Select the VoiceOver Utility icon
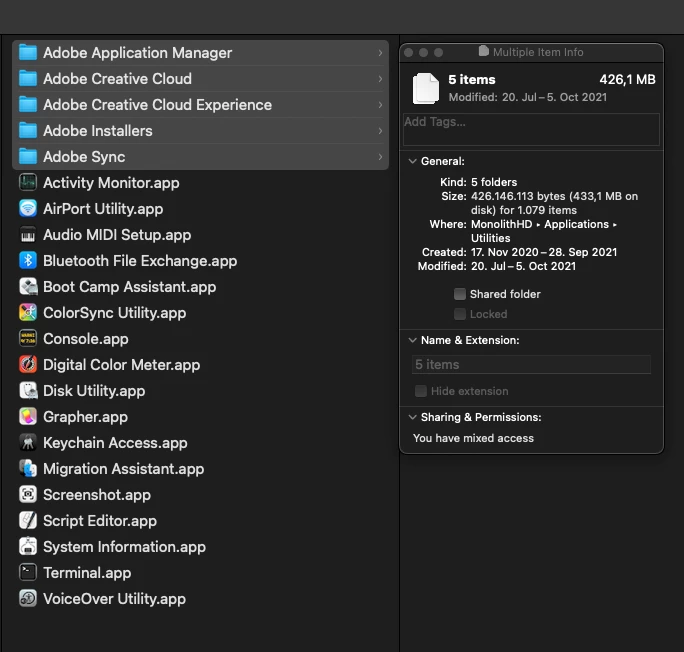This screenshot has width=684, height=652. click(x=28, y=599)
